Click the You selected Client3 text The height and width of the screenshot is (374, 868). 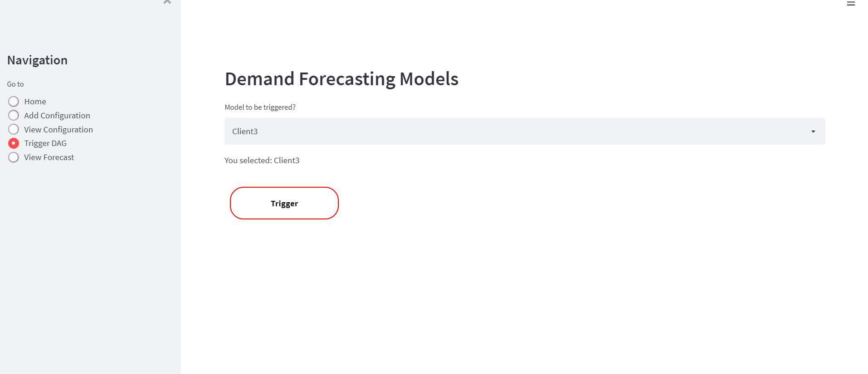(262, 160)
